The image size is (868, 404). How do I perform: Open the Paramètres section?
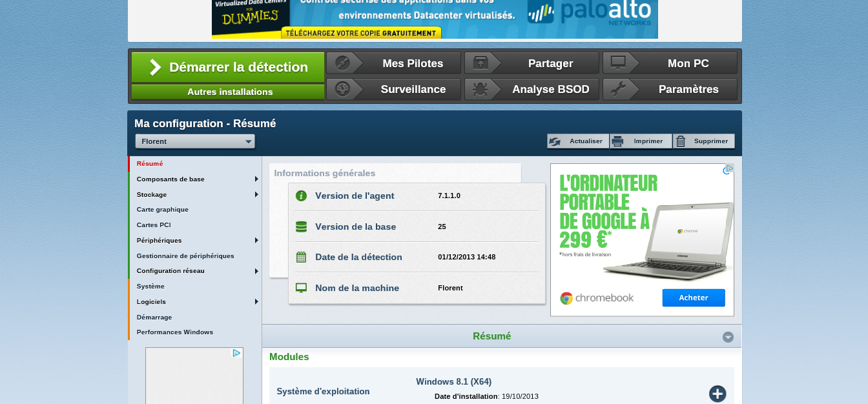[x=670, y=89]
